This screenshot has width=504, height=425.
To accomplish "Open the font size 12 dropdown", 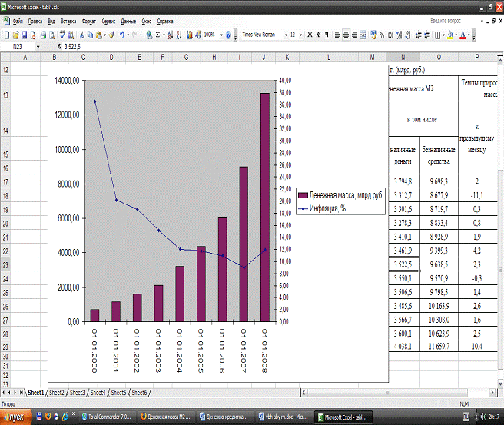I will coord(300,35).
